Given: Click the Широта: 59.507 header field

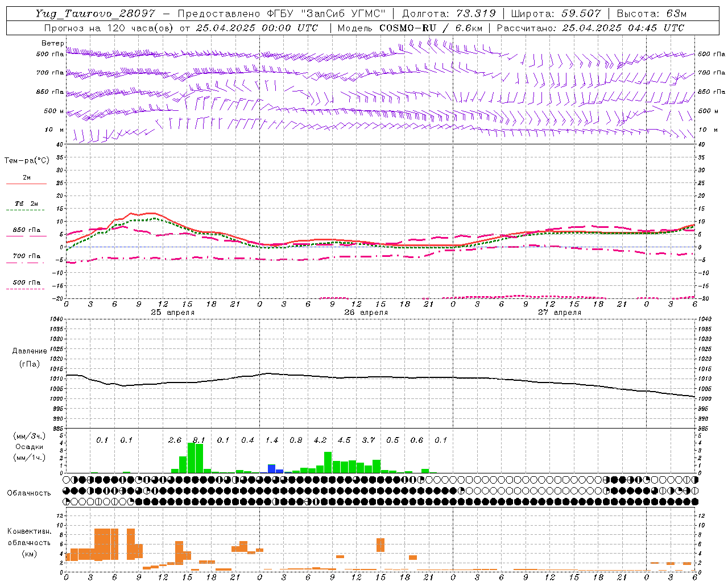Looking at the screenshot, I should coord(556,14).
